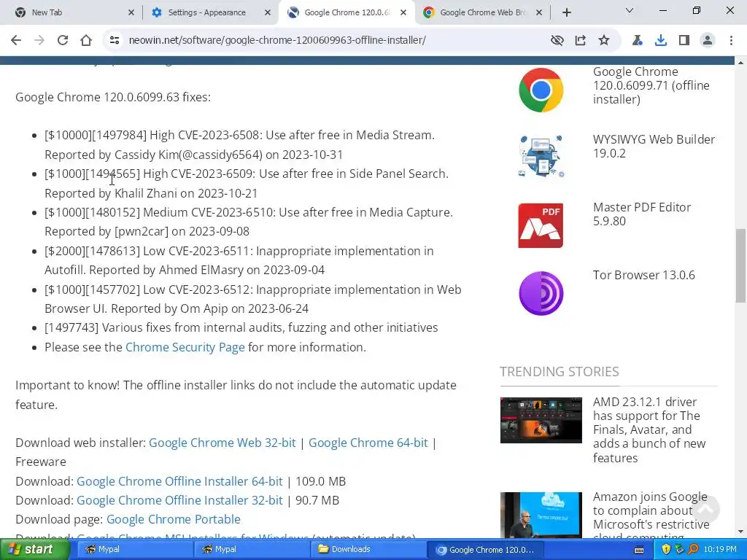747x560 pixels.
Task: Download Google Chrome Web 32-bit
Action: 222,443
